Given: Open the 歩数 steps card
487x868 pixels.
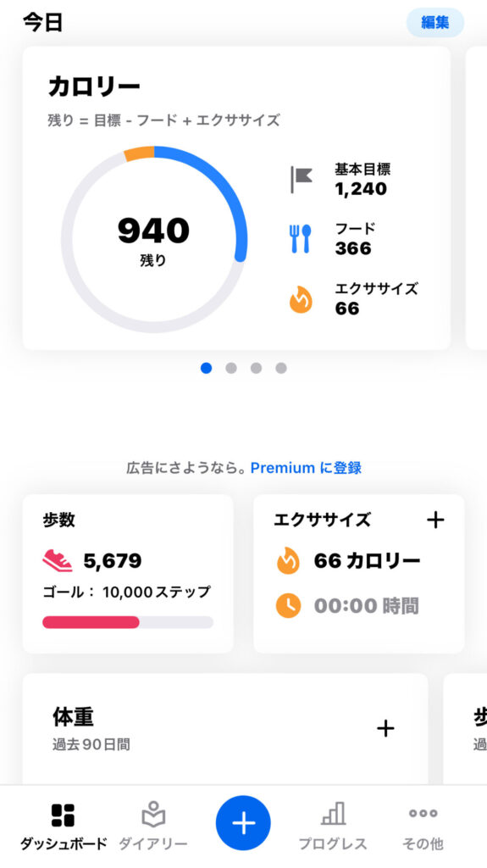Looking at the screenshot, I should pyautogui.click(x=128, y=574).
